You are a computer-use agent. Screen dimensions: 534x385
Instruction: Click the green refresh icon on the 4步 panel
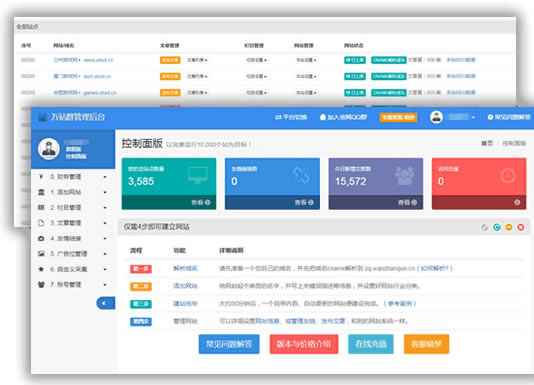[497, 227]
